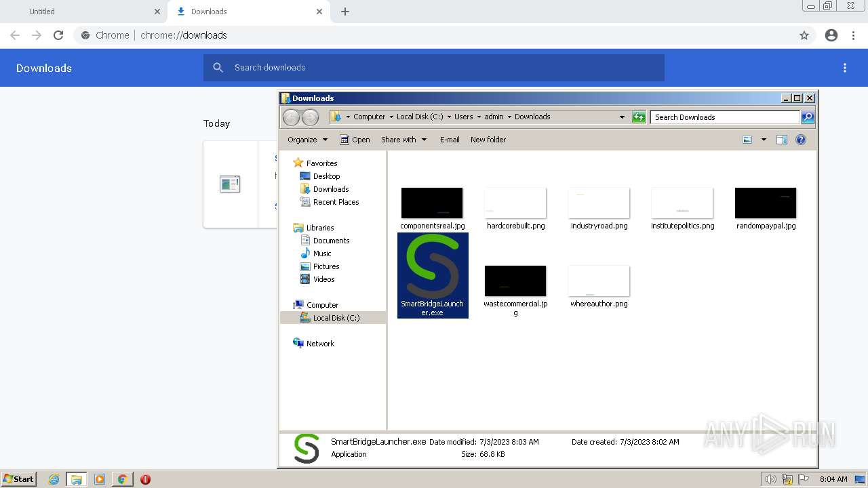868x488 pixels.
Task: Open the Chrome profile avatar
Action: pyautogui.click(x=831, y=35)
